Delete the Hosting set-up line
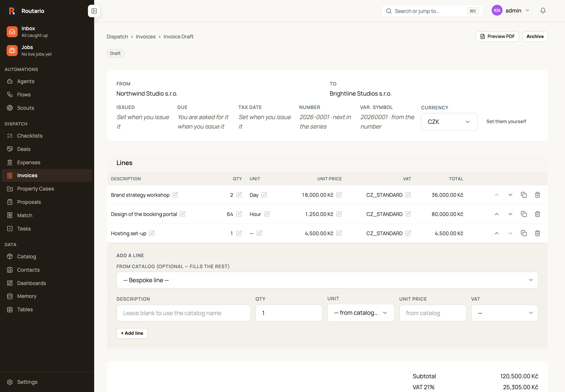 (x=538, y=233)
